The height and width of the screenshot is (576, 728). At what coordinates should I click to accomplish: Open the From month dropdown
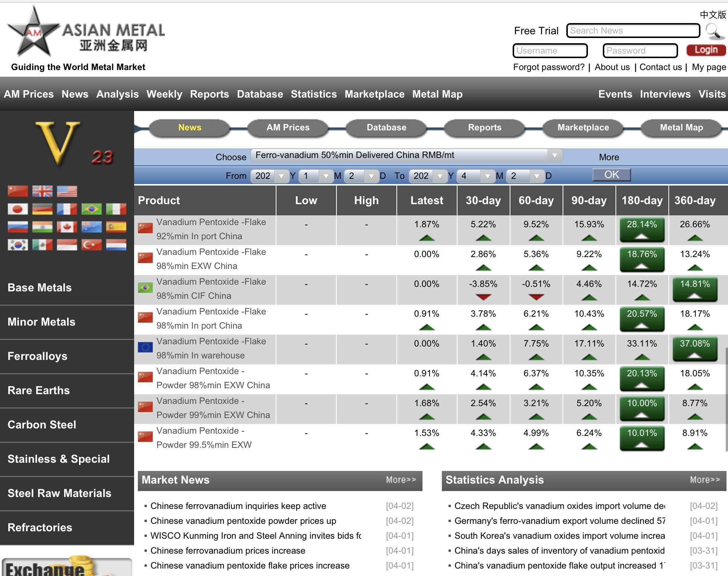(x=317, y=176)
